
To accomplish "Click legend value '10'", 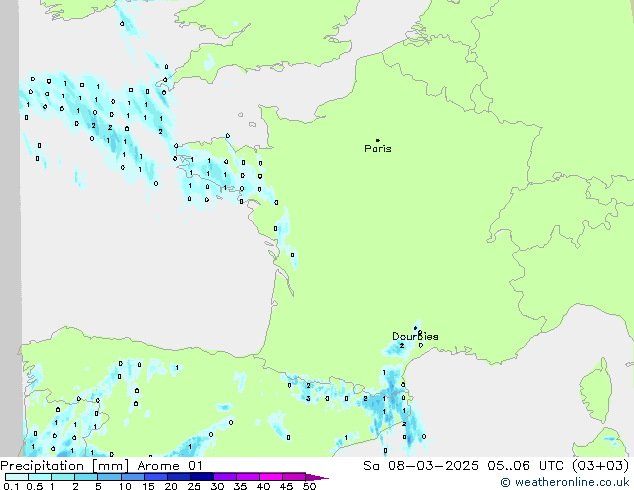I will pos(125,486).
